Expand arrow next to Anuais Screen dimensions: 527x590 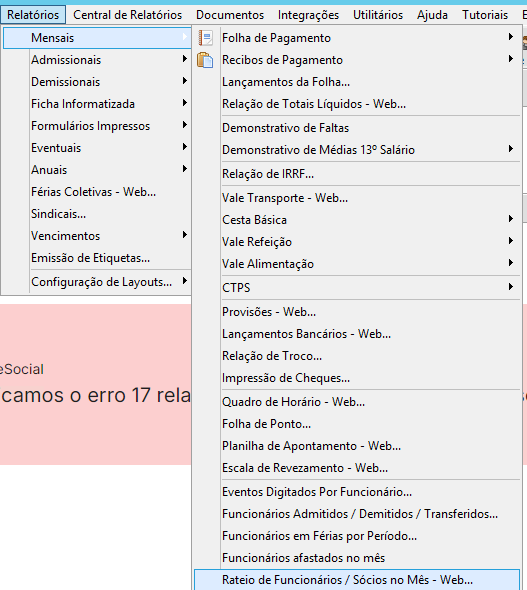click(185, 169)
